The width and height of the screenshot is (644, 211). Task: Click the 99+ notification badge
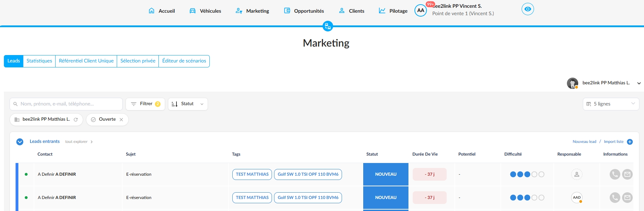pyautogui.click(x=430, y=4)
